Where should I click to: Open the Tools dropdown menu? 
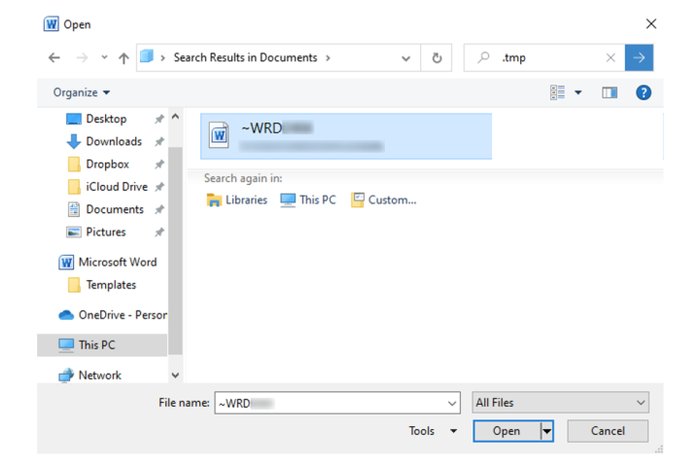434,431
